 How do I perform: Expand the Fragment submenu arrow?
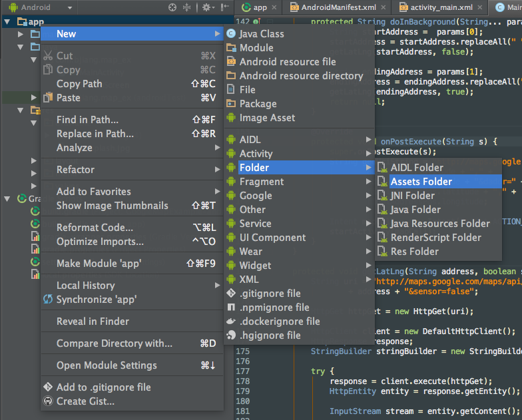coord(368,181)
